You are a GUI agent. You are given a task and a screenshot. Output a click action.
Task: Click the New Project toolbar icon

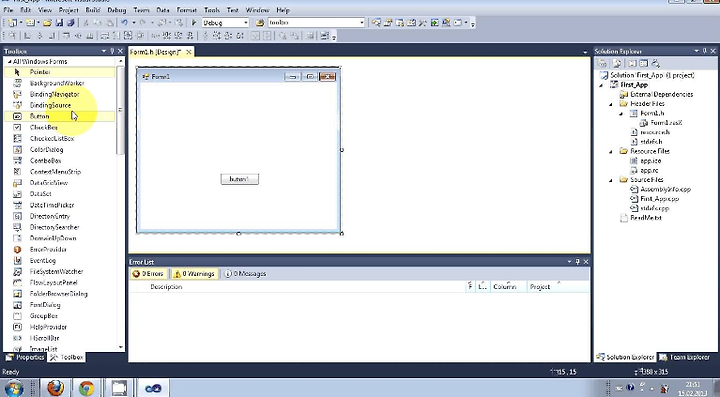point(12,22)
